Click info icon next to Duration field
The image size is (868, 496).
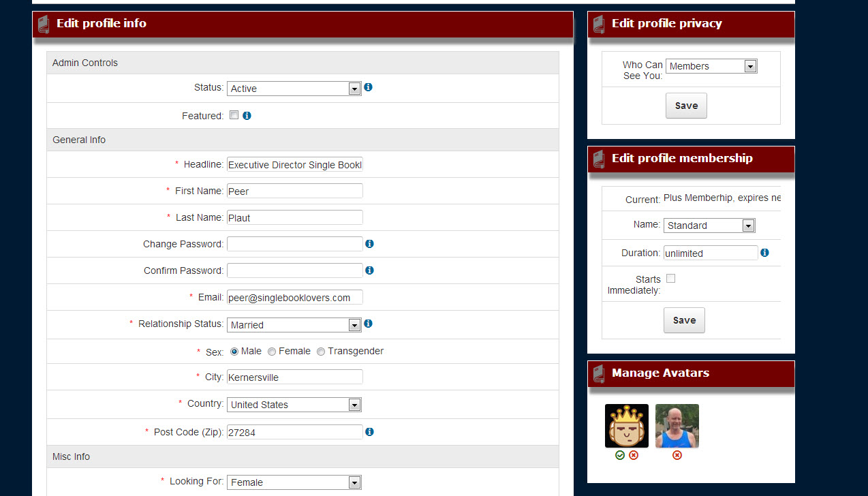(764, 253)
